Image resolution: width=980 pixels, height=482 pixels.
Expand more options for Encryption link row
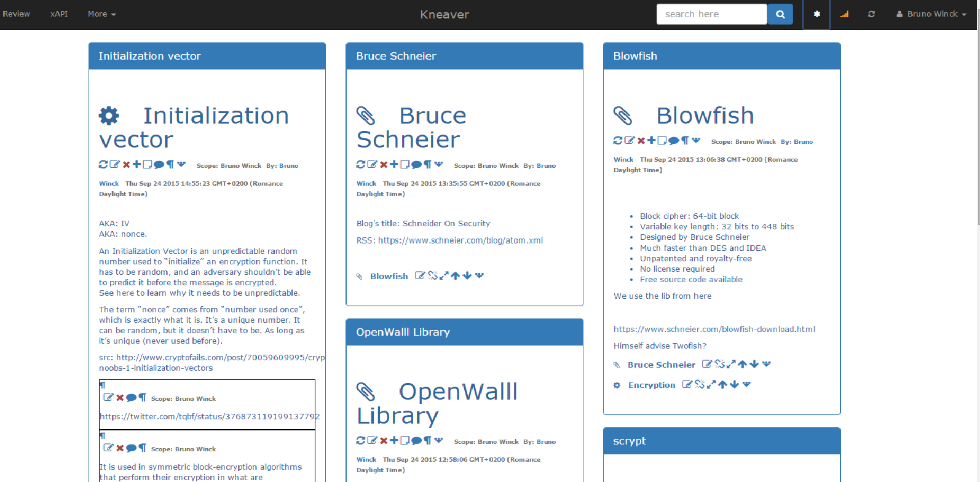click(746, 384)
